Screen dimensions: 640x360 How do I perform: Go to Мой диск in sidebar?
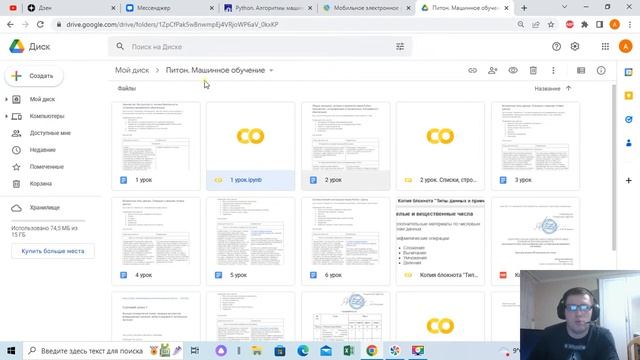42,99
